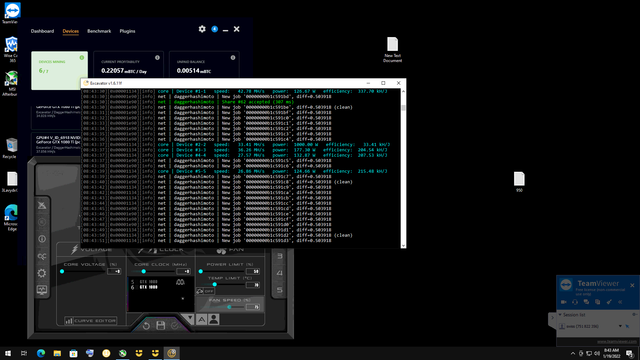The width and height of the screenshot is (640, 360).
Task: Open TeamViewer audio headset icon
Action: [x=575, y=302]
